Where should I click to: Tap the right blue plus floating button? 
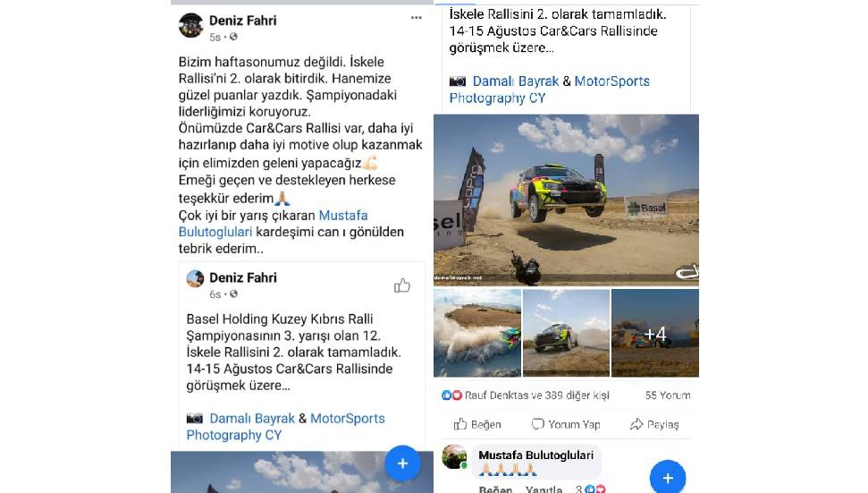pyautogui.click(x=668, y=478)
